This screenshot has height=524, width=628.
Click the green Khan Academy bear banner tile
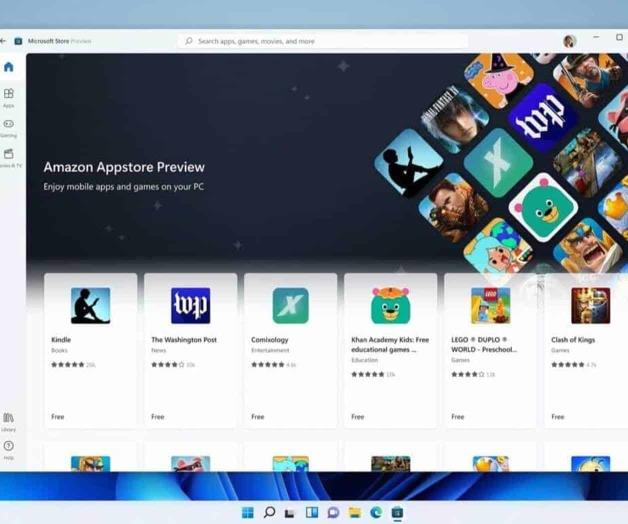pyautogui.click(x=543, y=208)
